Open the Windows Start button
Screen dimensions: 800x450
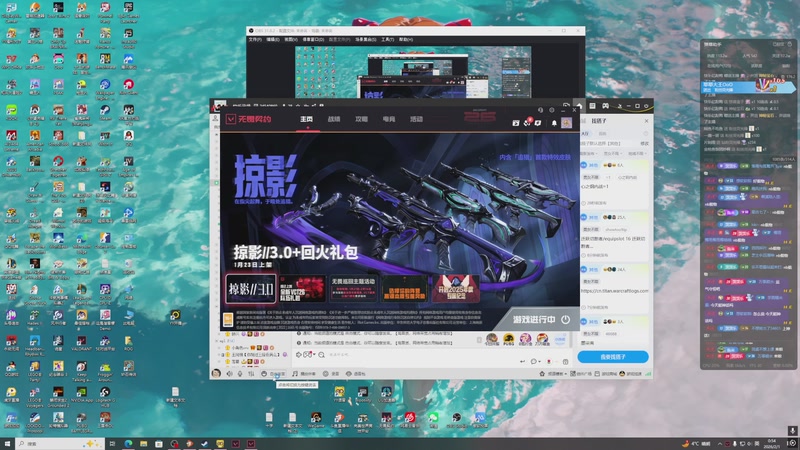point(7,444)
